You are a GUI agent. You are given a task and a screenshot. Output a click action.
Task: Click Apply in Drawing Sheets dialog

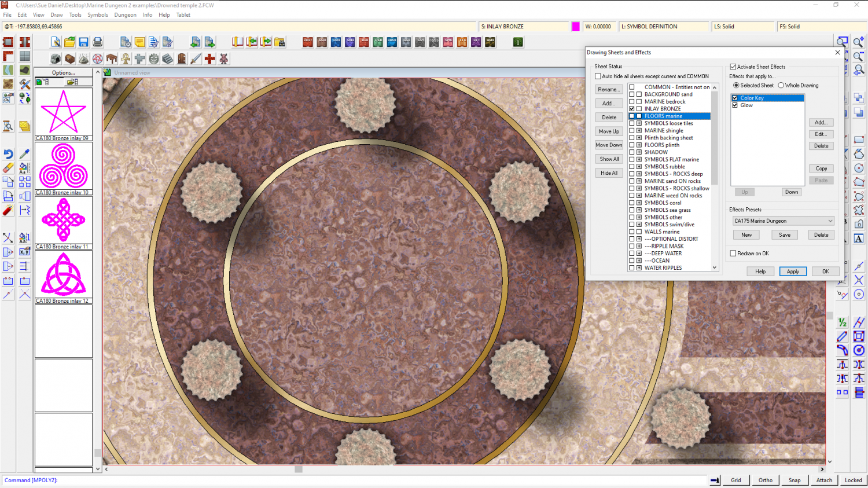pyautogui.click(x=793, y=271)
